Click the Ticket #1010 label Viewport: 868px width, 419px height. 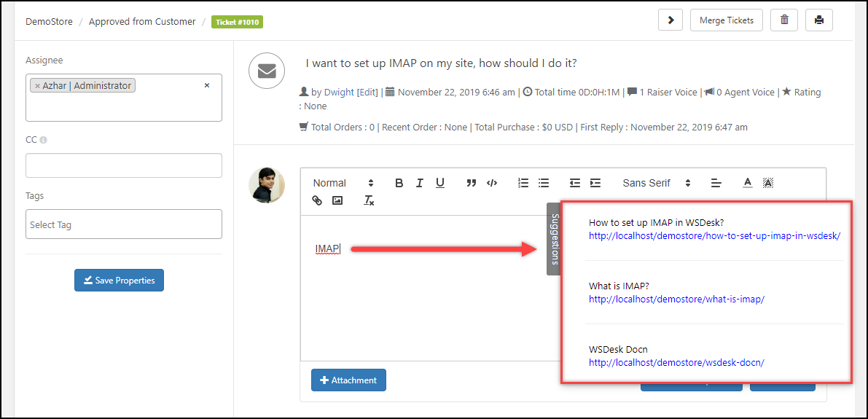point(237,22)
